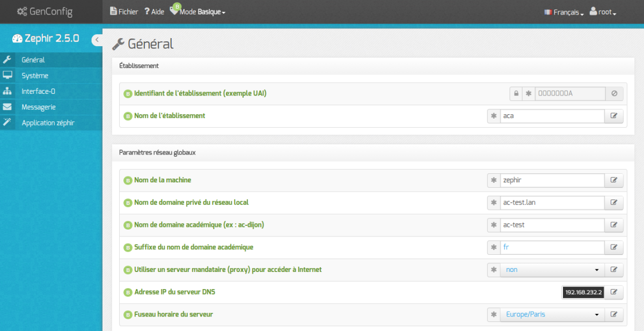Select Système in the sidebar
The height and width of the screenshot is (331, 644).
point(51,76)
